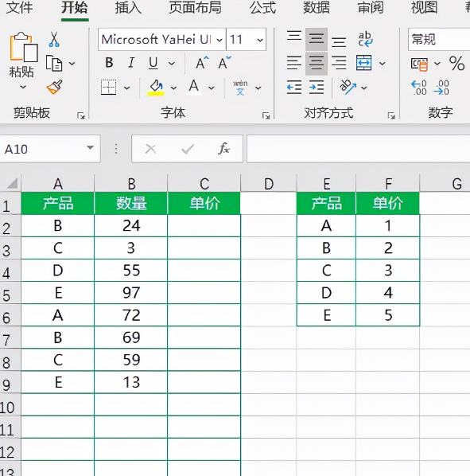Apply percent style

pos(456,64)
